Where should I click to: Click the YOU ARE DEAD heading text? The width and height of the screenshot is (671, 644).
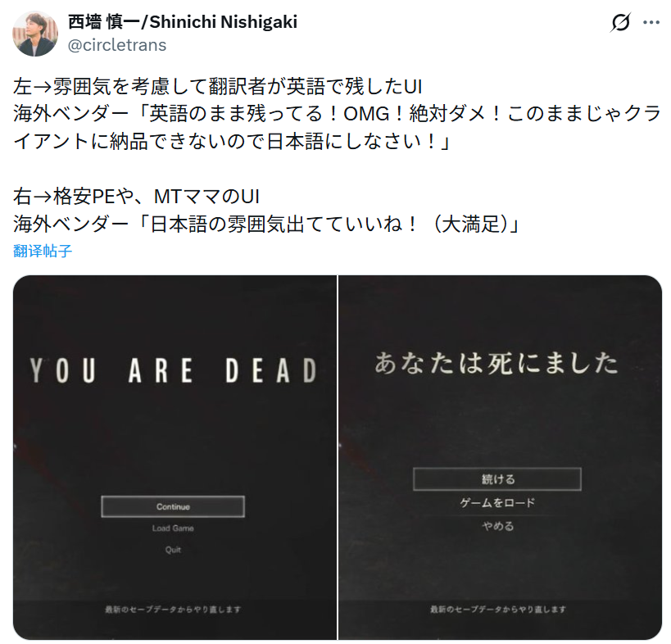coord(174,370)
